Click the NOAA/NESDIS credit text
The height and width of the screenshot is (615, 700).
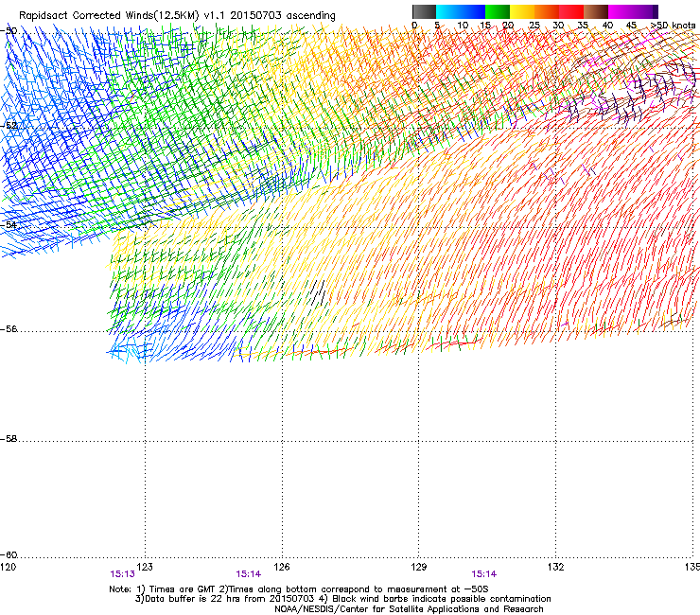[x=409, y=609]
